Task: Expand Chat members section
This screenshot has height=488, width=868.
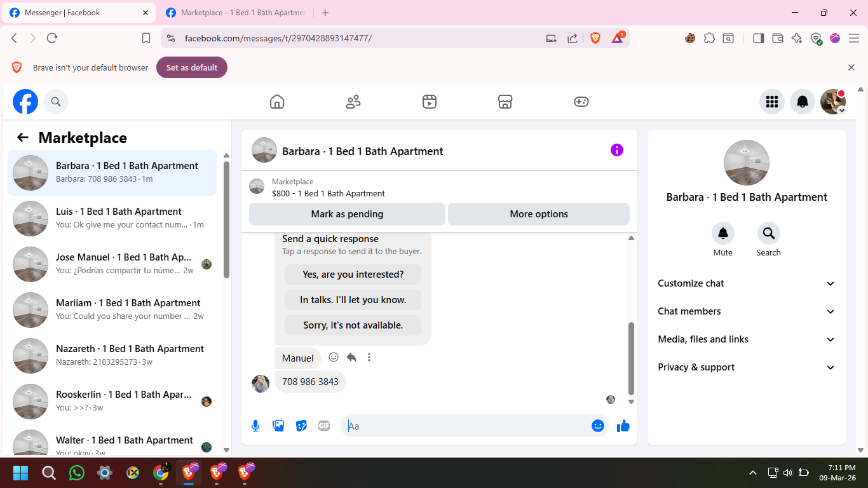Action: tap(747, 311)
